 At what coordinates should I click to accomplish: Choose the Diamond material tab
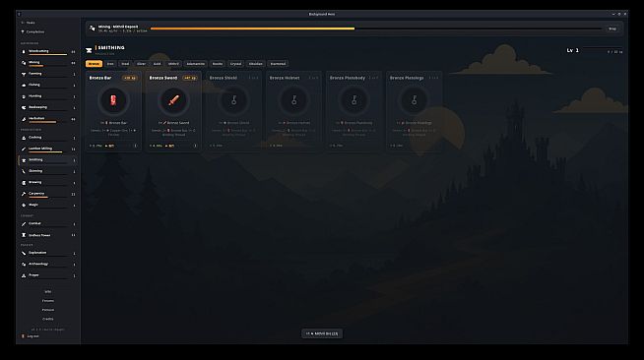pyautogui.click(x=278, y=64)
